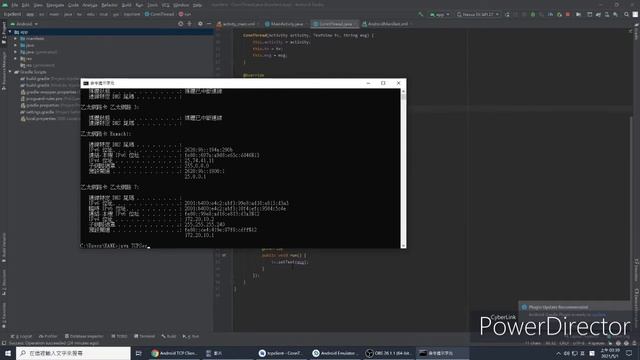Open the VCS menu
This screenshot has height=360, width=640.
165,5
